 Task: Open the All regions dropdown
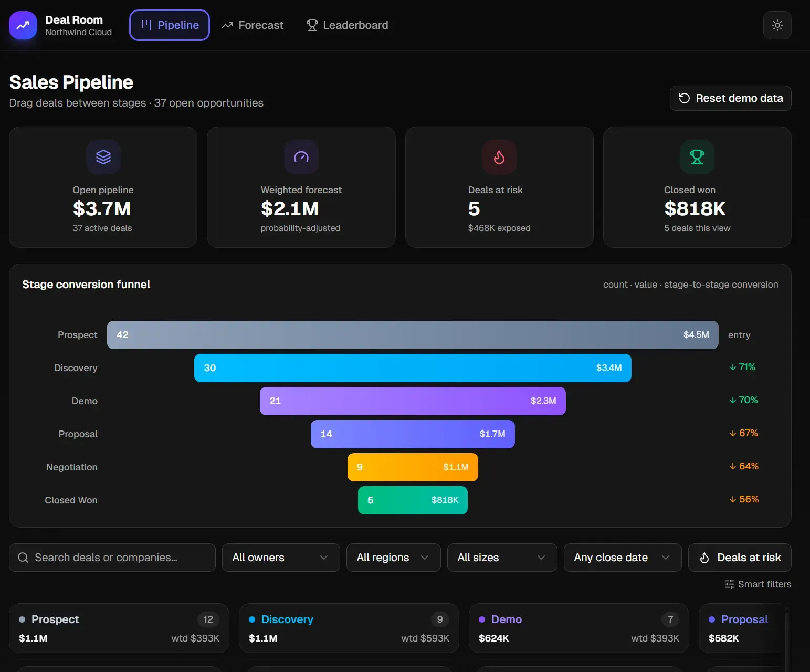tap(393, 558)
